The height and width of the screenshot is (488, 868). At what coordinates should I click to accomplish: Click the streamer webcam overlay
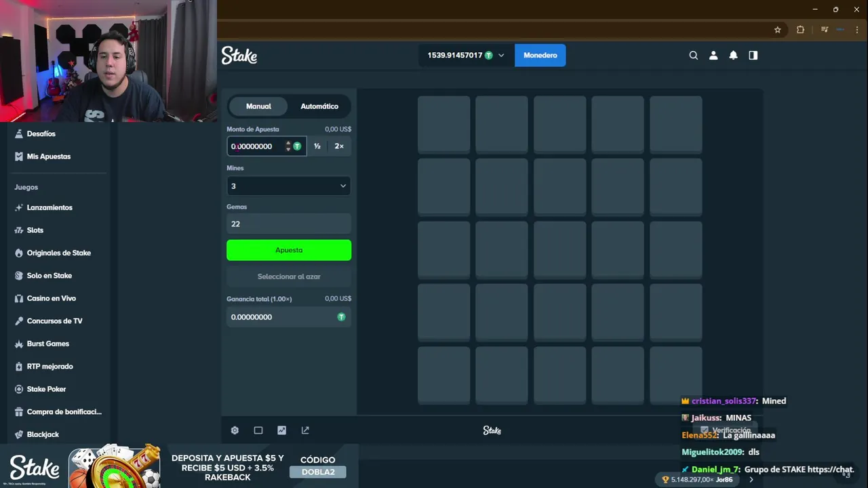click(108, 61)
